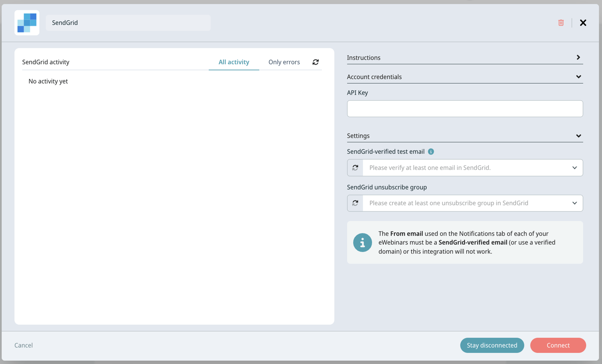Image resolution: width=602 pixels, height=364 pixels.
Task: Click the info icon beside SendGrid-verified test email
Action: (x=431, y=151)
